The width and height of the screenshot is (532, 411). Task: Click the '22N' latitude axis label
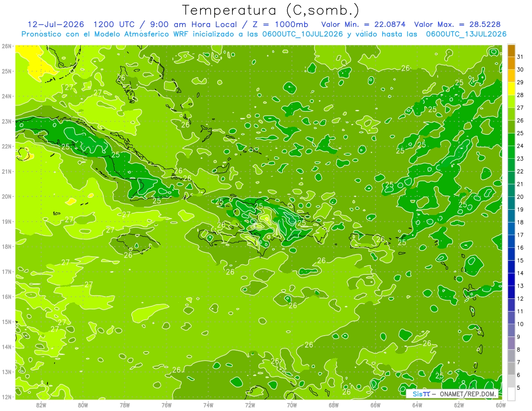click(6, 146)
